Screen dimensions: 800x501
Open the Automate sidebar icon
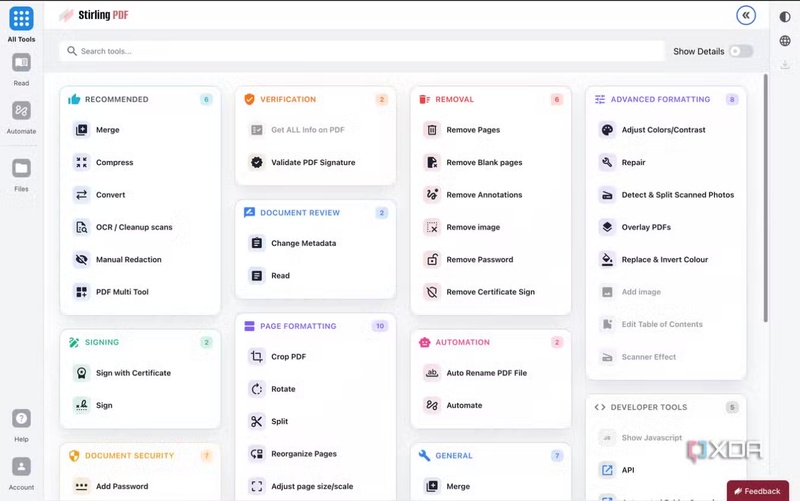21,111
